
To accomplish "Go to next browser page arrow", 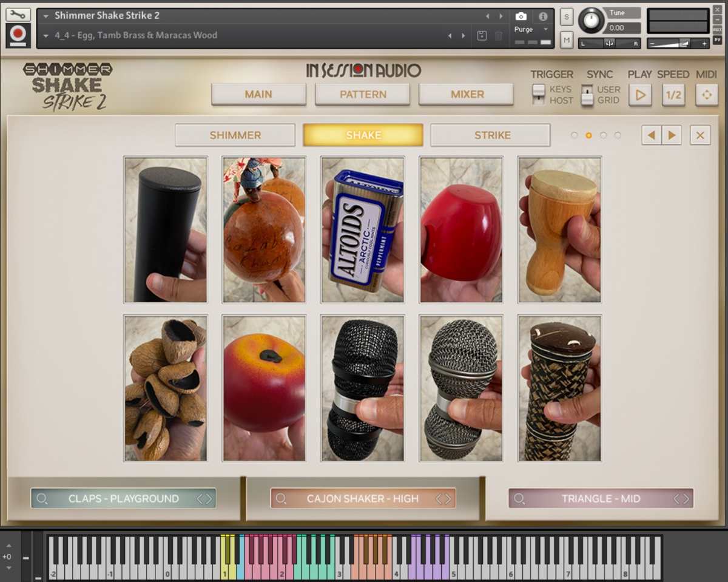I will pyautogui.click(x=672, y=135).
